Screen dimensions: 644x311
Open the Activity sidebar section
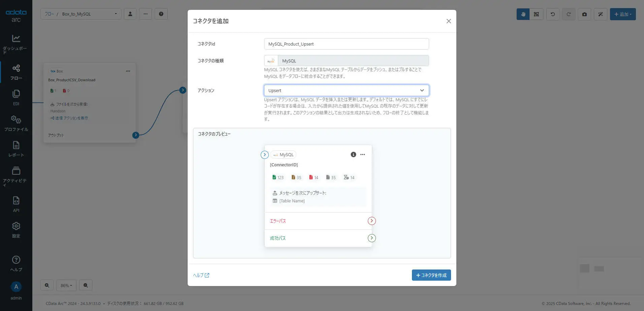[x=16, y=176]
